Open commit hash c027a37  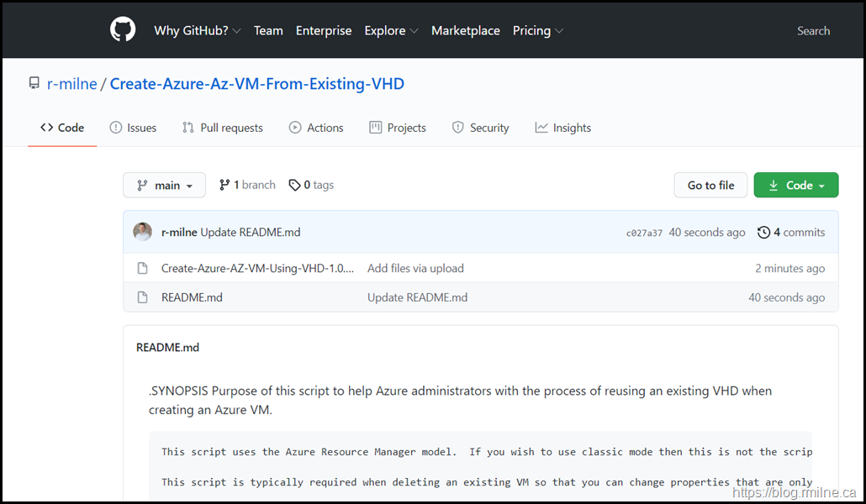(x=644, y=233)
